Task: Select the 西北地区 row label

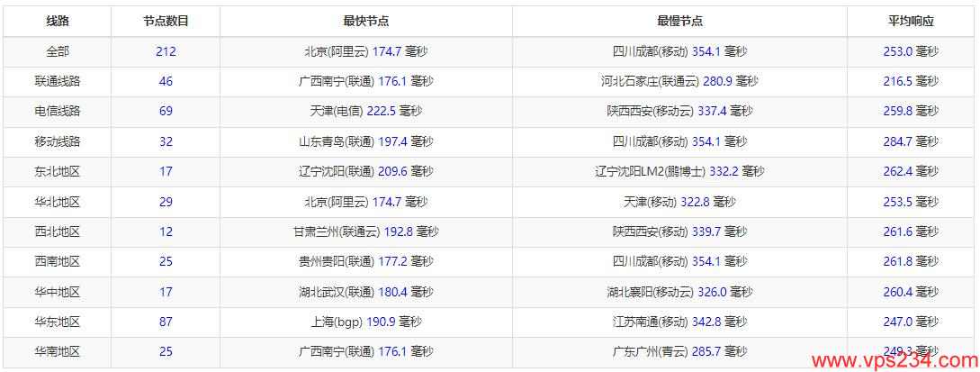Action: pos(58,232)
